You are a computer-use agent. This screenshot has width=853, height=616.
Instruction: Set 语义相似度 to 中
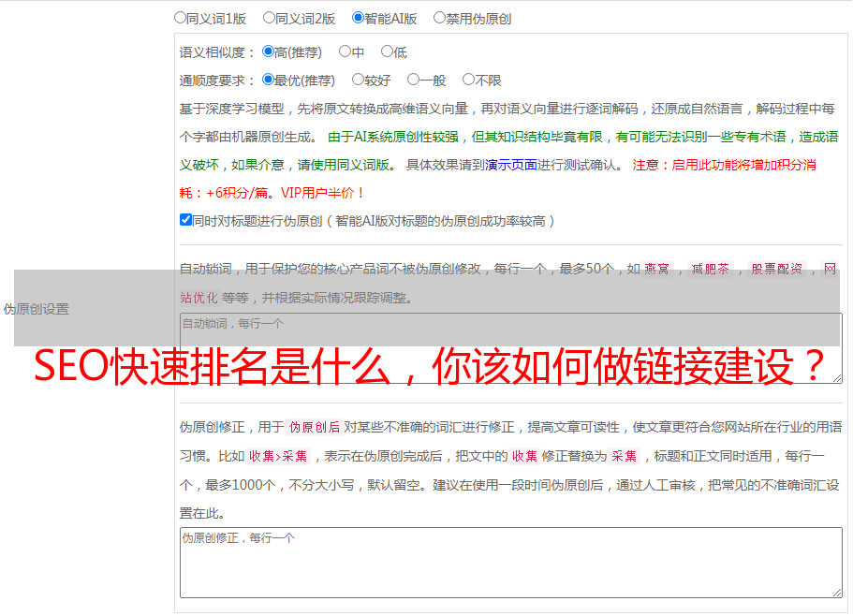pyautogui.click(x=345, y=51)
